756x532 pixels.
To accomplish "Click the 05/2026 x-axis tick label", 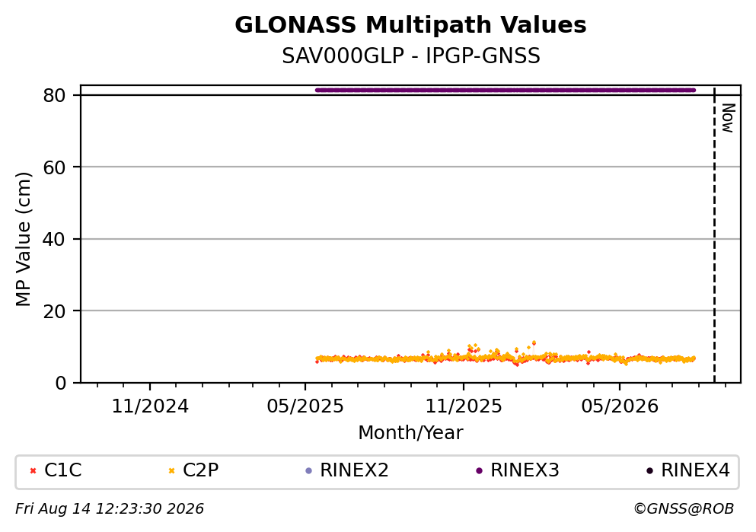I will pyautogui.click(x=620, y=406).
